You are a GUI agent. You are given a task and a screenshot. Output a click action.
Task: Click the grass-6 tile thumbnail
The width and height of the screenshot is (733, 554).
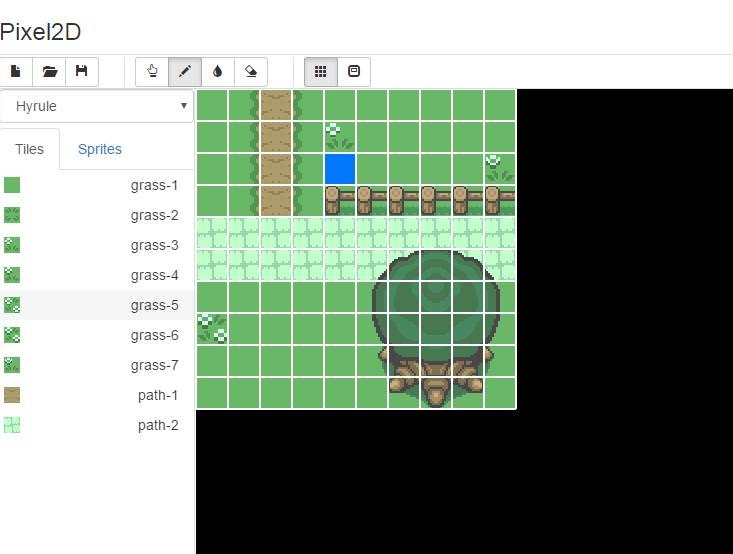12,335
